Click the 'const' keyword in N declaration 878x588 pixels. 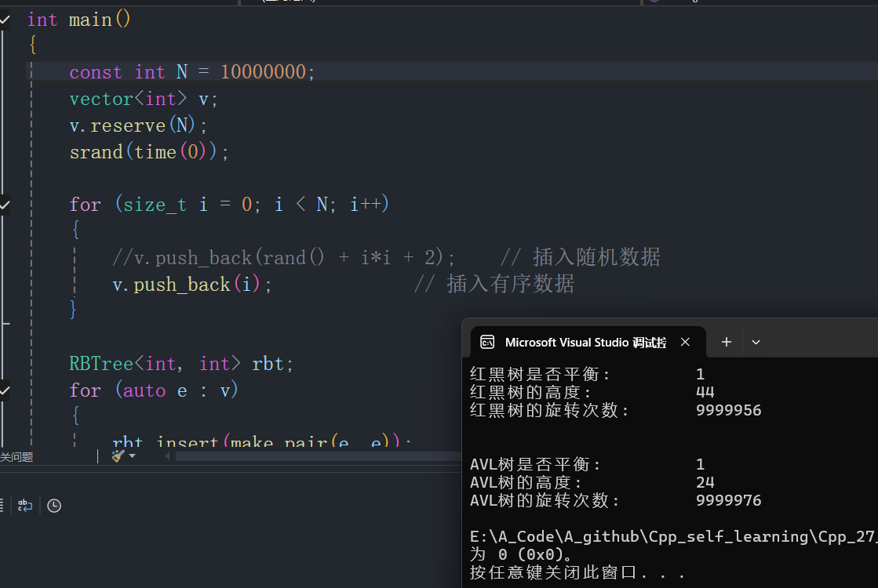coord(95,72)
